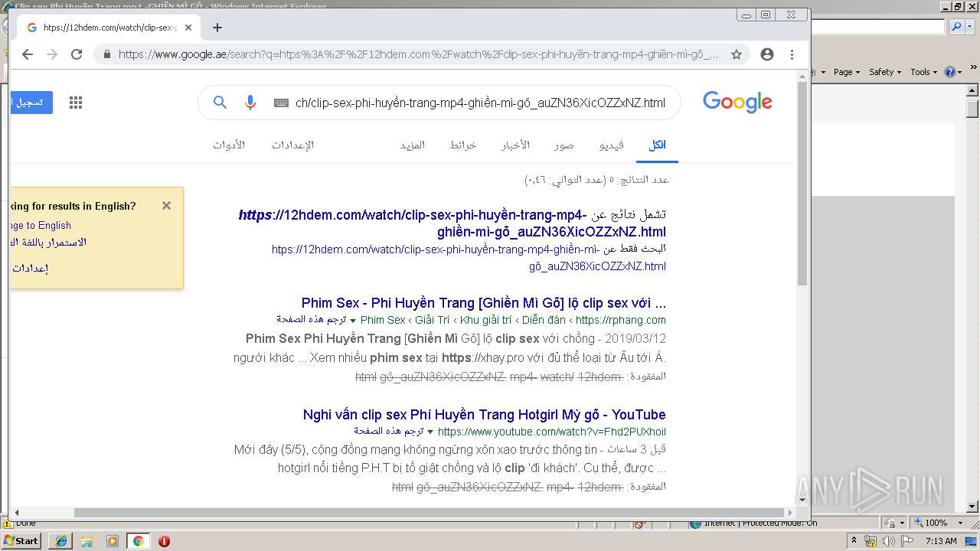Open the IE Help question-mark icon
The image size is (980, 551).
point(950,72)
